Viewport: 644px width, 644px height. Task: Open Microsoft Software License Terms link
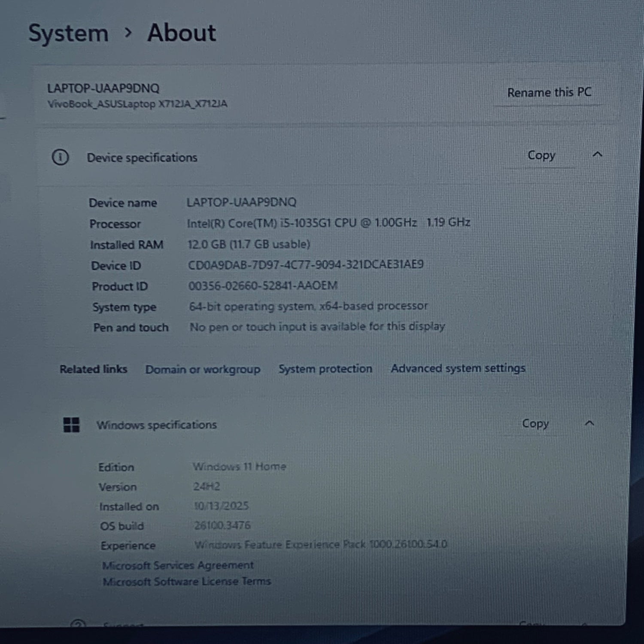pyautogui.click(x=187, y=581)
